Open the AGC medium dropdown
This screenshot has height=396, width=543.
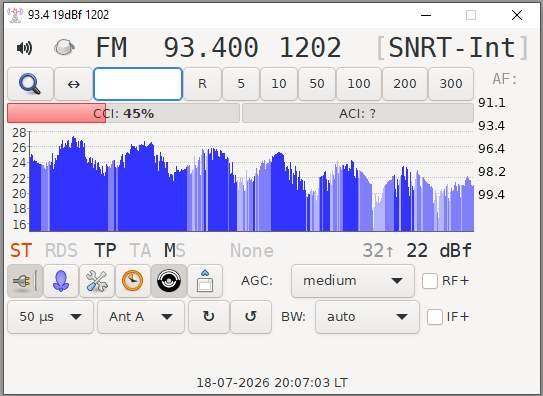(353, 281)
